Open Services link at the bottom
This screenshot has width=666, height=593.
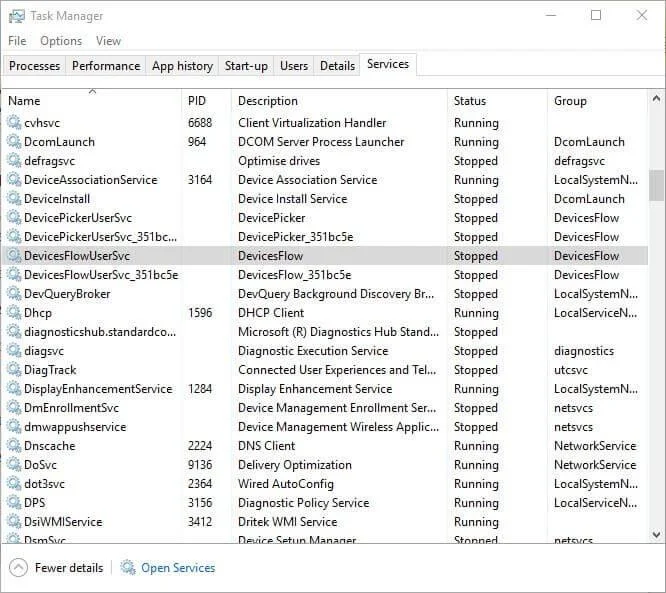tap(178, 568)
